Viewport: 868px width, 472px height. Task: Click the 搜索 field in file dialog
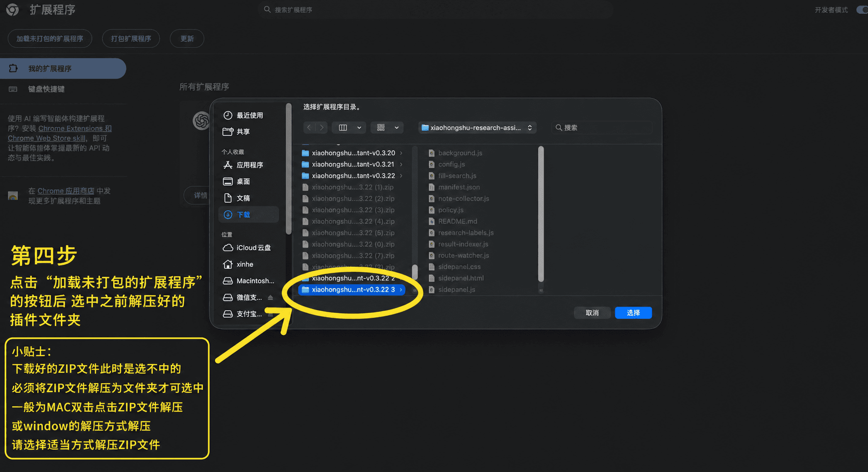pos(602,128)
